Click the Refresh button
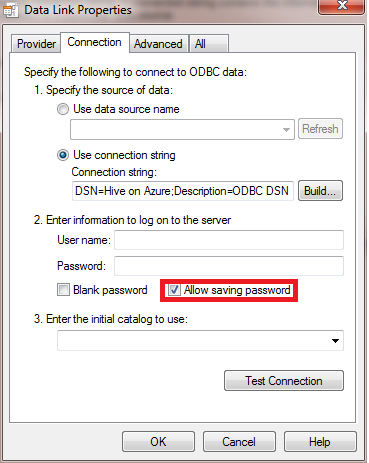 (x=320, y=129)
